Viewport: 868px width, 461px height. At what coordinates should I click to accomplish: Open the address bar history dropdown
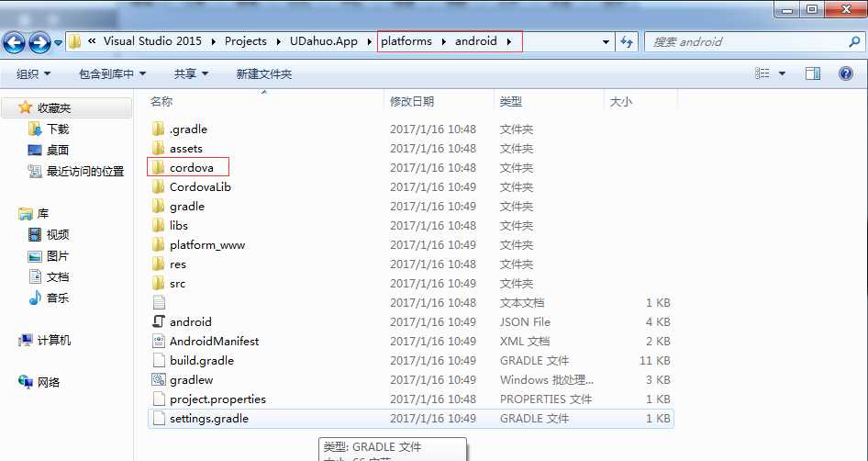pos(606,41)
